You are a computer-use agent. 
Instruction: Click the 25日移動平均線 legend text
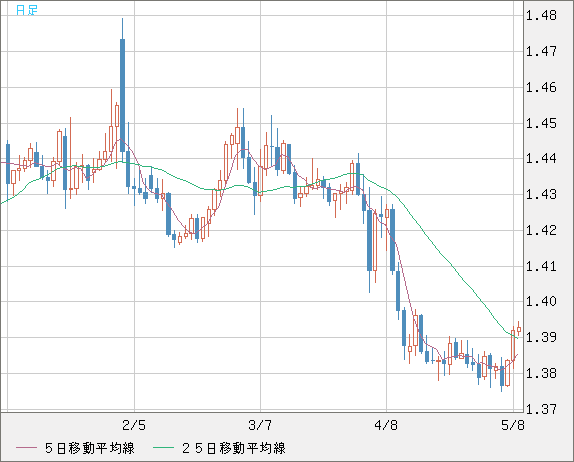tap(234, 448)
